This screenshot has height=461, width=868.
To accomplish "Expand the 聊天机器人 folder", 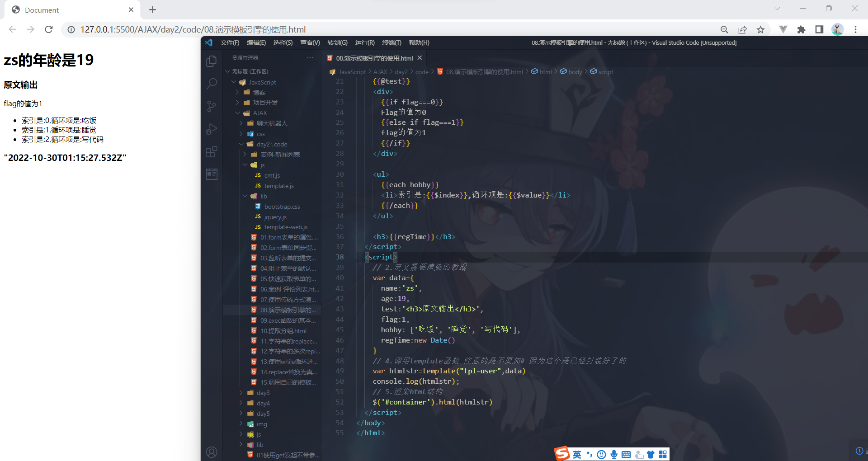I will (272, 123).
